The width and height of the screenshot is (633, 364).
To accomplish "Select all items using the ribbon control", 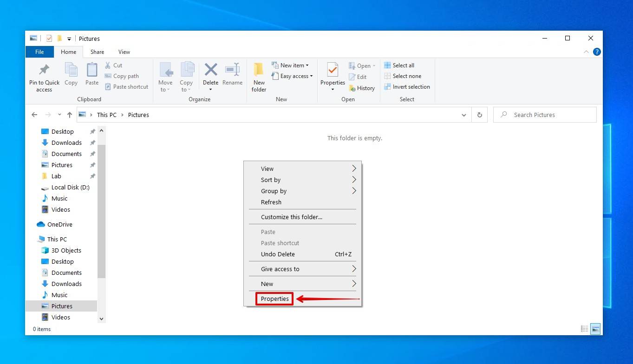I will [402, 65].
